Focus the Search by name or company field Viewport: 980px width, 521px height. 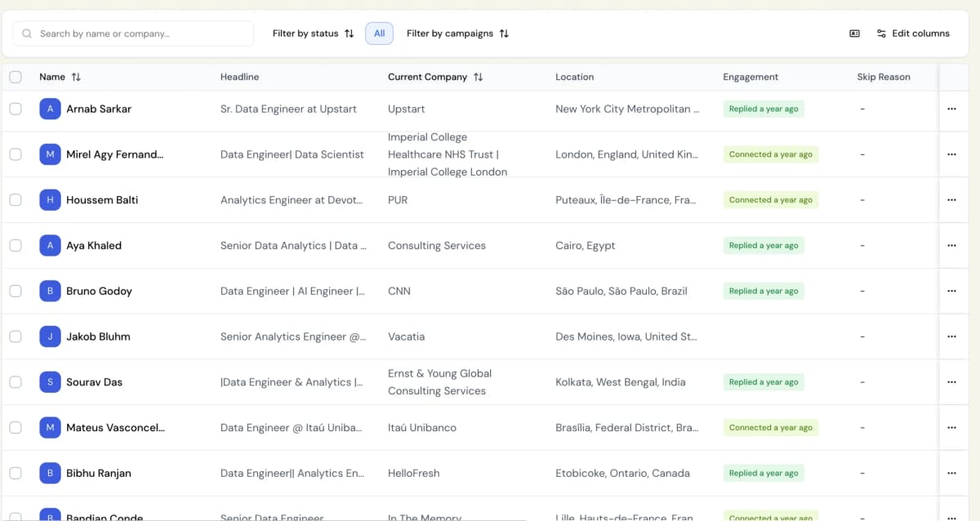click(133, 33)
